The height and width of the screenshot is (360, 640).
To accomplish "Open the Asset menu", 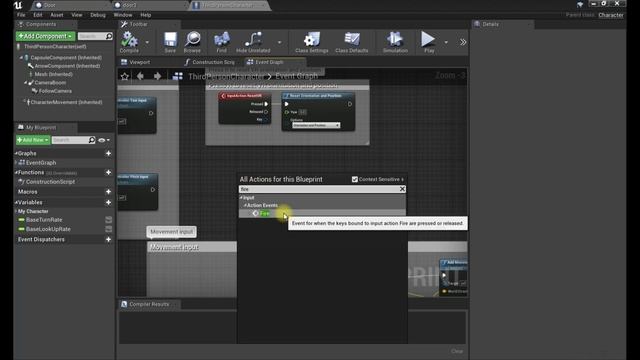I will [57, 15].
